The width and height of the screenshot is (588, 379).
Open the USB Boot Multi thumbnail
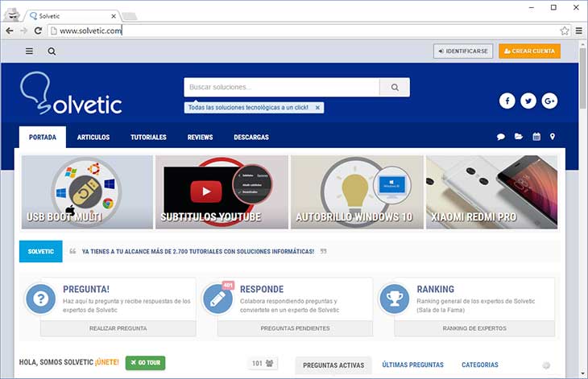(x=87, y=192)
